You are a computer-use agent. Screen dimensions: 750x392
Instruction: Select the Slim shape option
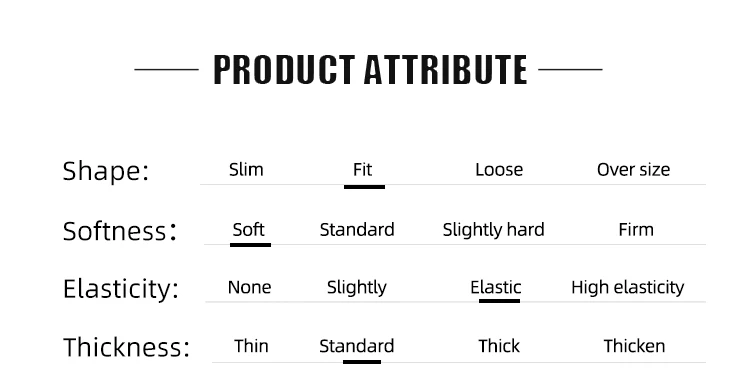[246, 170]
